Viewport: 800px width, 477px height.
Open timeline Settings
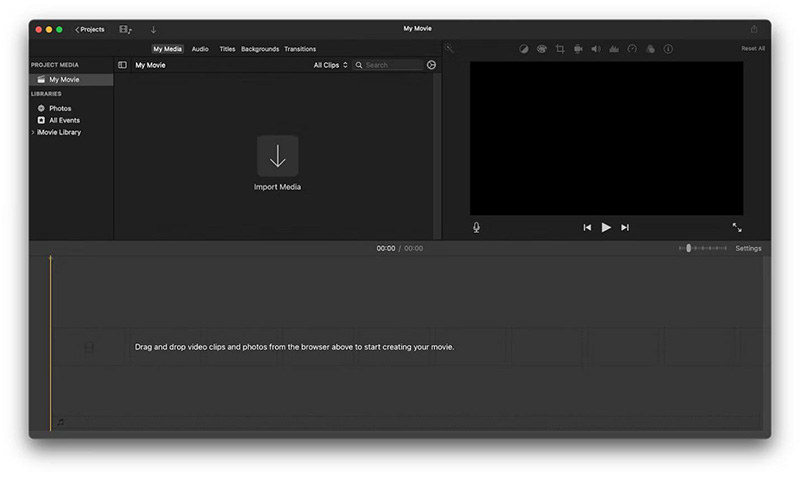tap(748, 248)
